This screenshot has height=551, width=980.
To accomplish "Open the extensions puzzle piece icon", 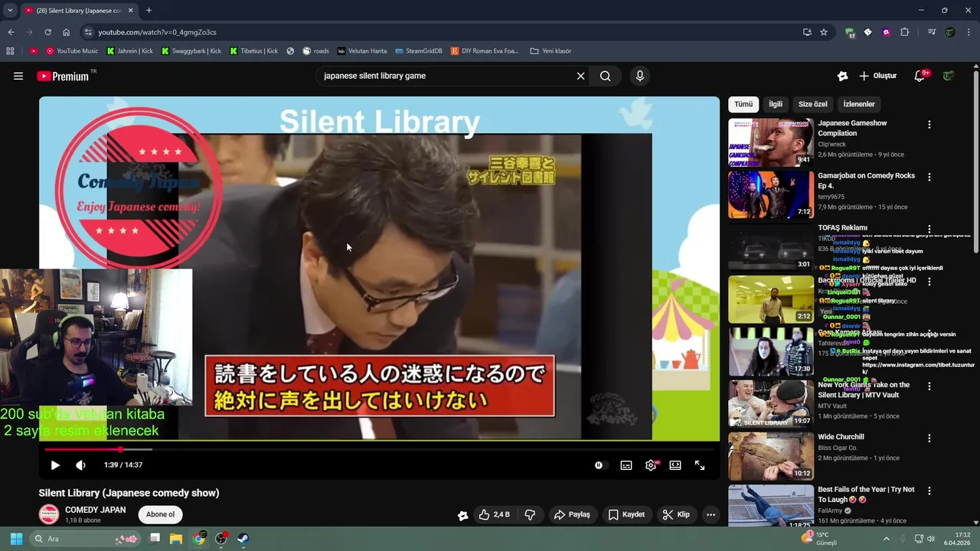I will tap(904, 32).
